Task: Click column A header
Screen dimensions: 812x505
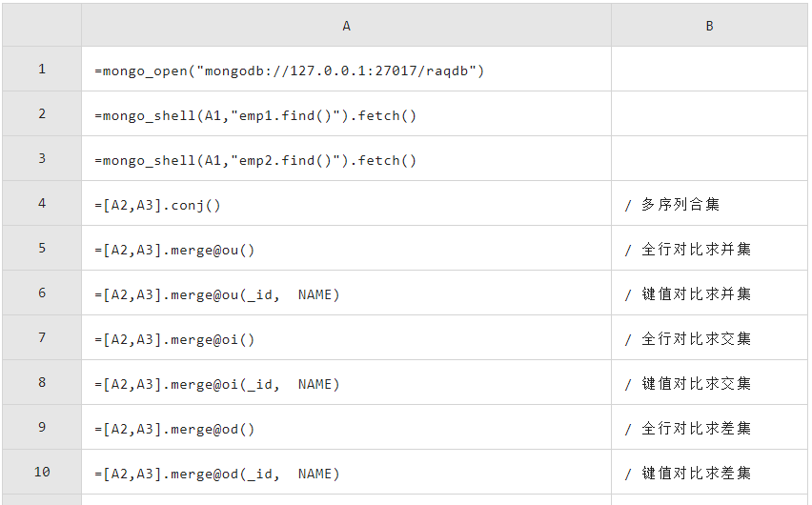Action: tap(346, 26)
